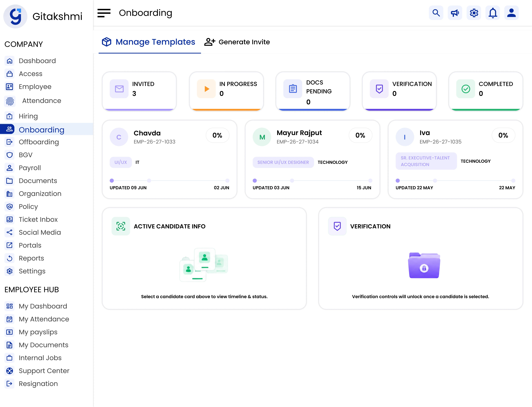Select the Completed status card

click(486, 91)
